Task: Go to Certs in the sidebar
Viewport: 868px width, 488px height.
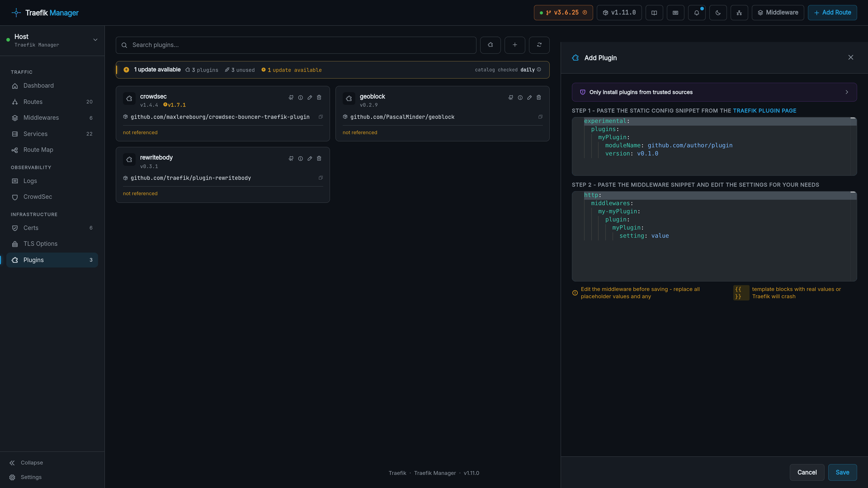Action: tap(52, 228)
